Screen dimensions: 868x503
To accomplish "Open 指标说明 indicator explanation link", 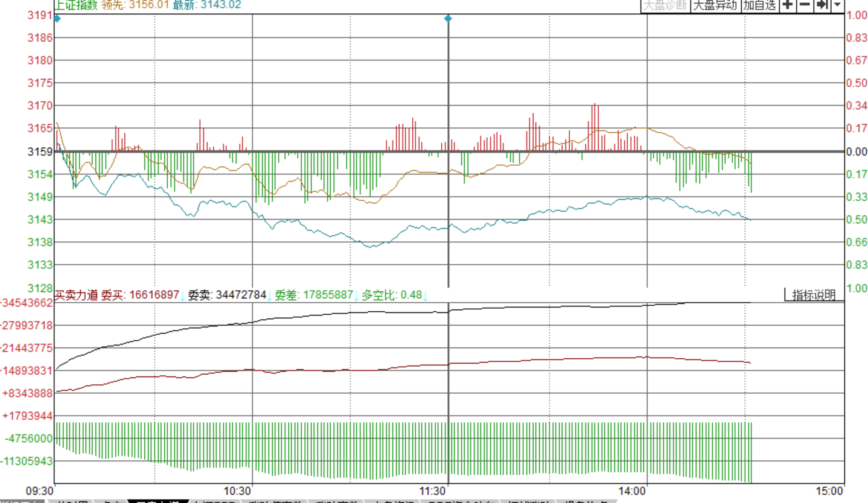I will (x=814, y=295).
